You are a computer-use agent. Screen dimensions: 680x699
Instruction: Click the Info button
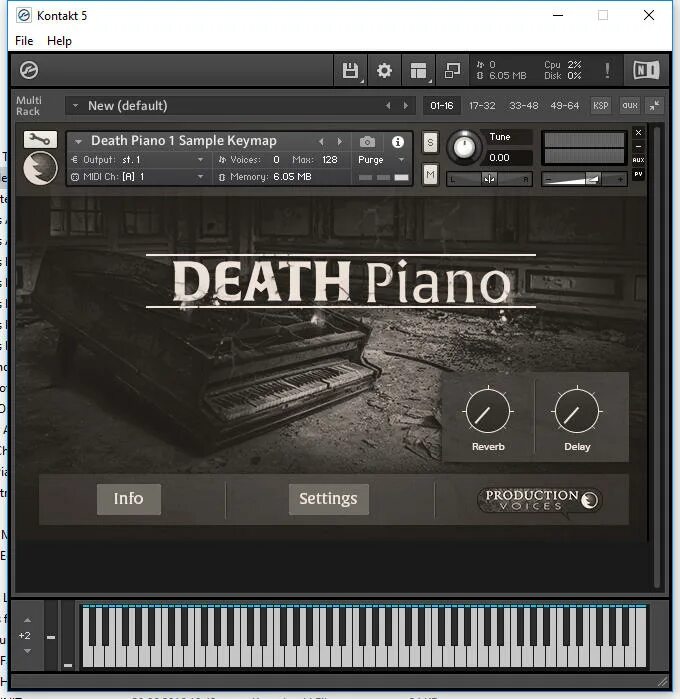(129, 499)
